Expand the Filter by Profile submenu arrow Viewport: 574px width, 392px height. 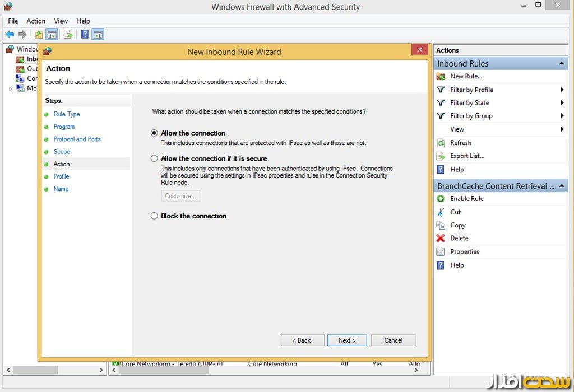click(562, 90)
